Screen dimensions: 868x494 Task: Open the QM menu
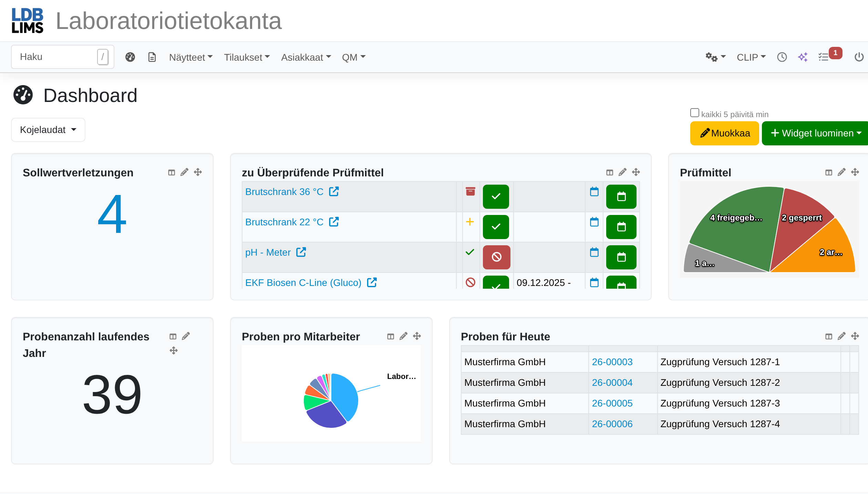pos(354,57)
